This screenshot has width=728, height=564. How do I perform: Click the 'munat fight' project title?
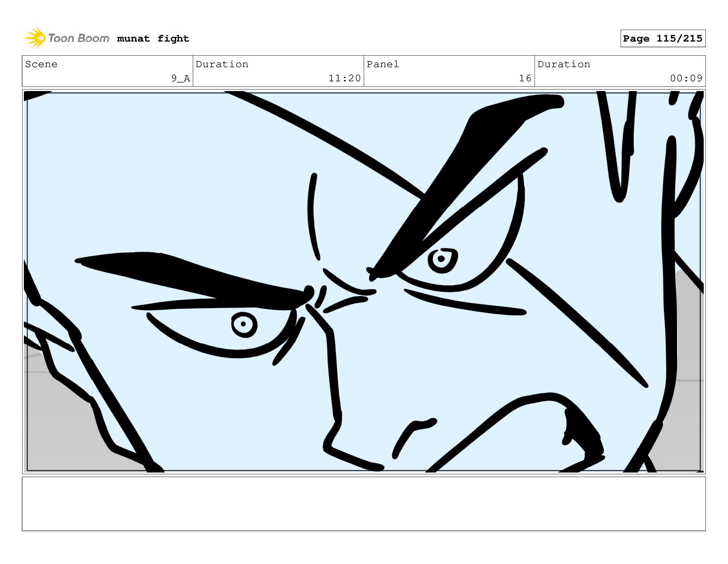[x=153, y=38]
